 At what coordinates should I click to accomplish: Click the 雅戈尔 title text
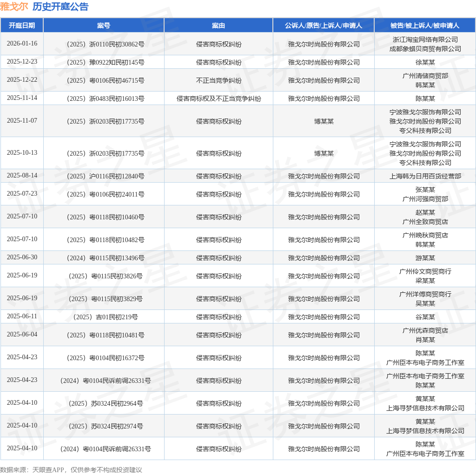14,7
